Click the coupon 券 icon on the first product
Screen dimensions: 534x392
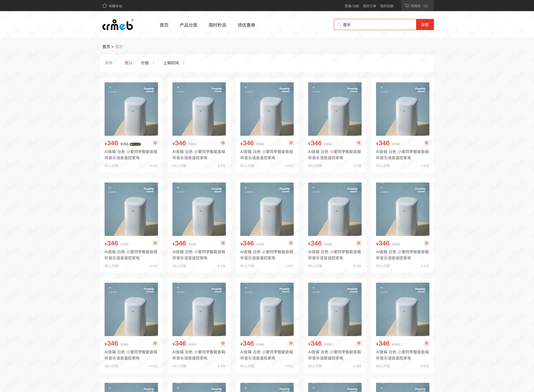155,143
